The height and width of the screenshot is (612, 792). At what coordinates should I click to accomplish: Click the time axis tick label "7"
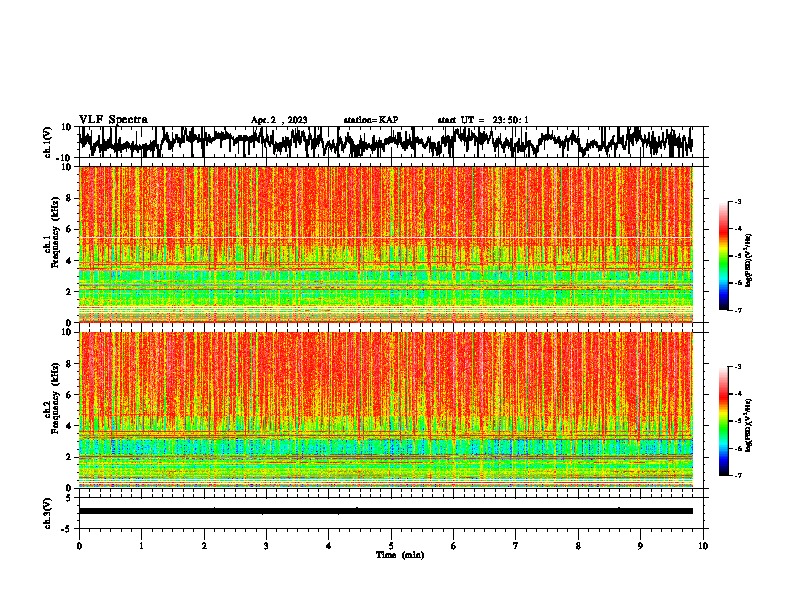point(516,546)
